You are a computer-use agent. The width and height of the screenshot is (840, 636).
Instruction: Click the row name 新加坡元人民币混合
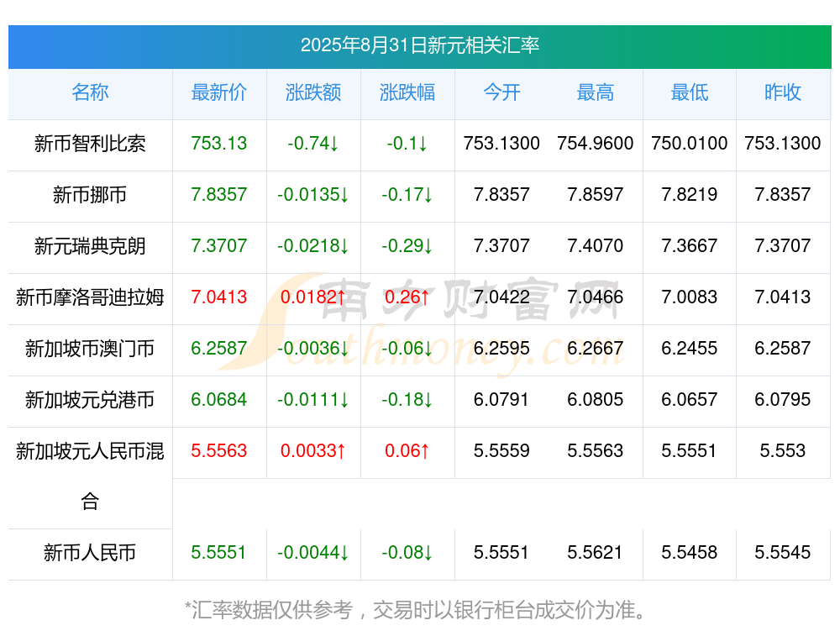point(90,476)
